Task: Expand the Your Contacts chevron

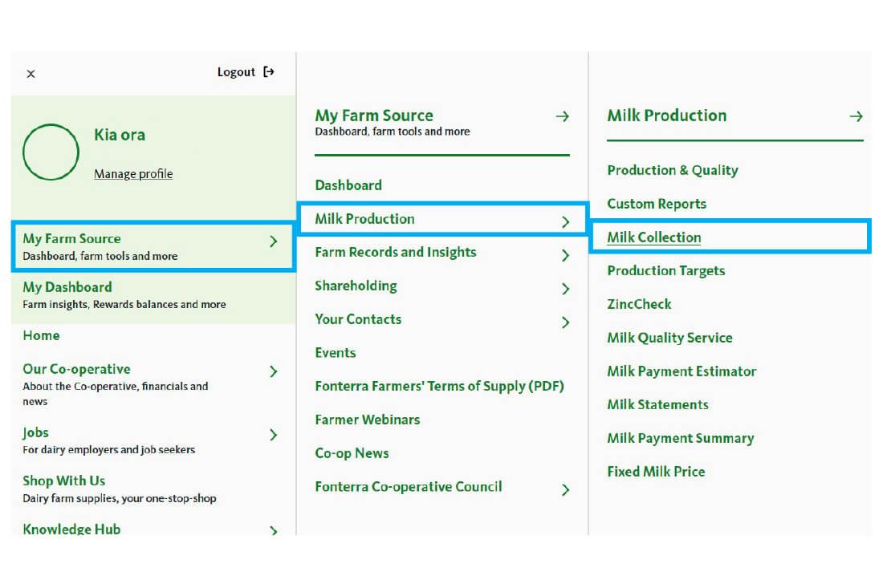Action: pos(565,322)
